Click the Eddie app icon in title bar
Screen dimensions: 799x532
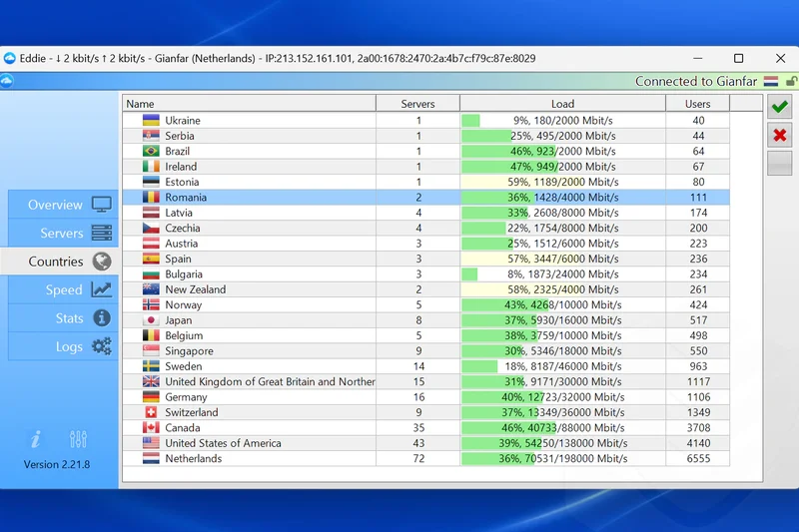point(10,58)
